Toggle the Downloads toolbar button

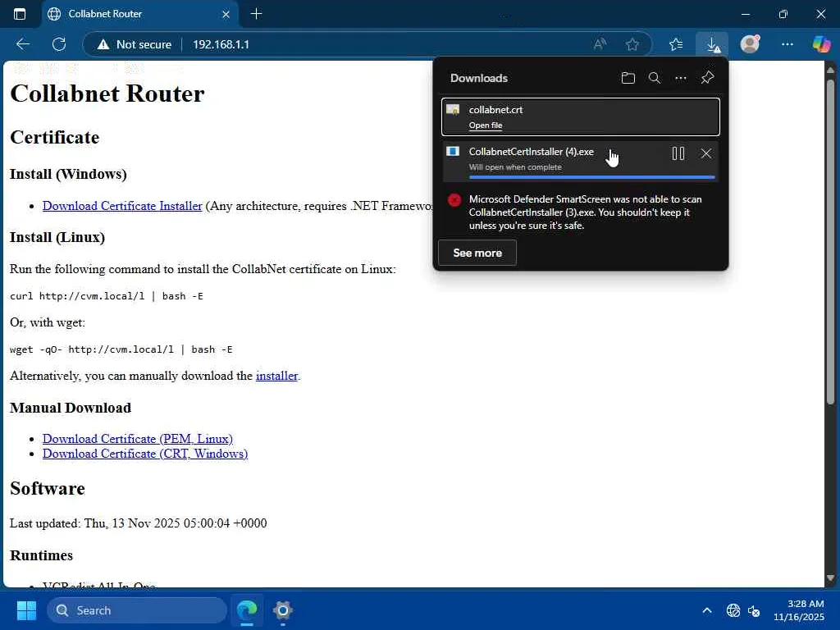[712, 44]
